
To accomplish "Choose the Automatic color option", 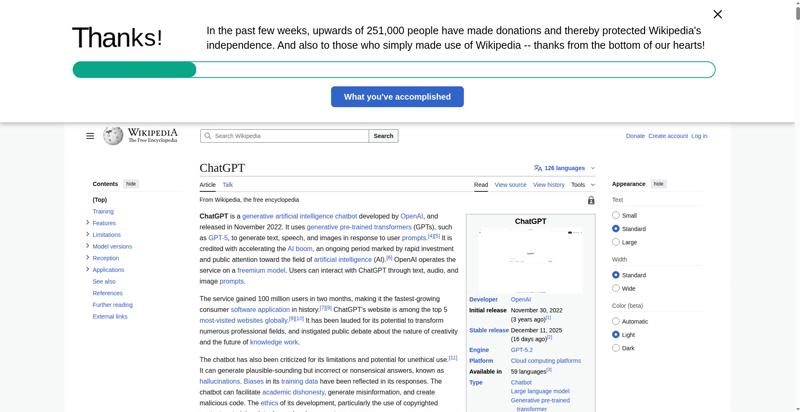I will (616, 321).
